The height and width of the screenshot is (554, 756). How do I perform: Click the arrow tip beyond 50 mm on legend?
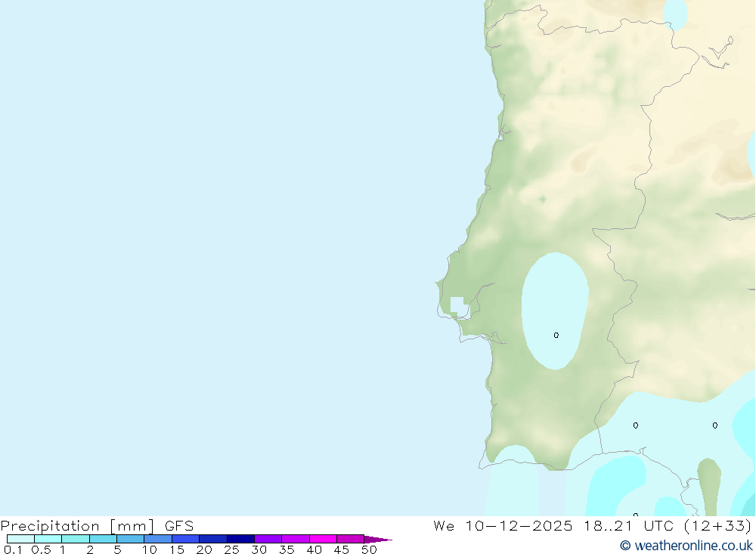[378, 539]
